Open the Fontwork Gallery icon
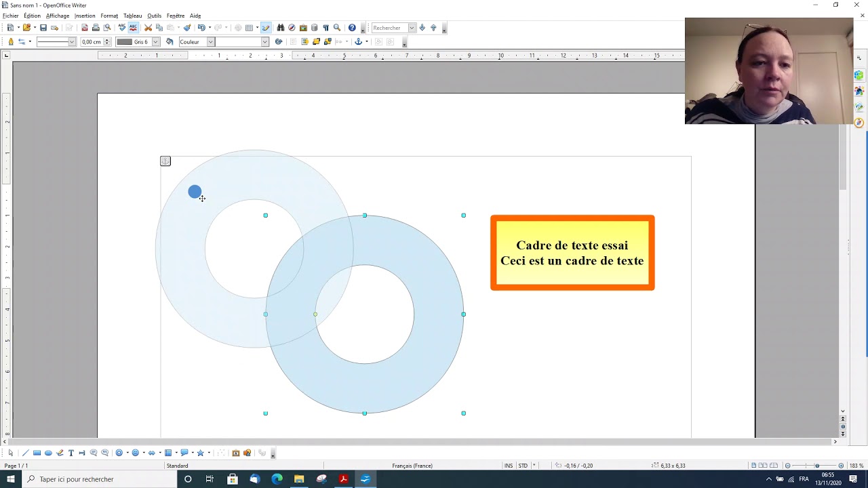The image size is (868, 488). [235, 453]
